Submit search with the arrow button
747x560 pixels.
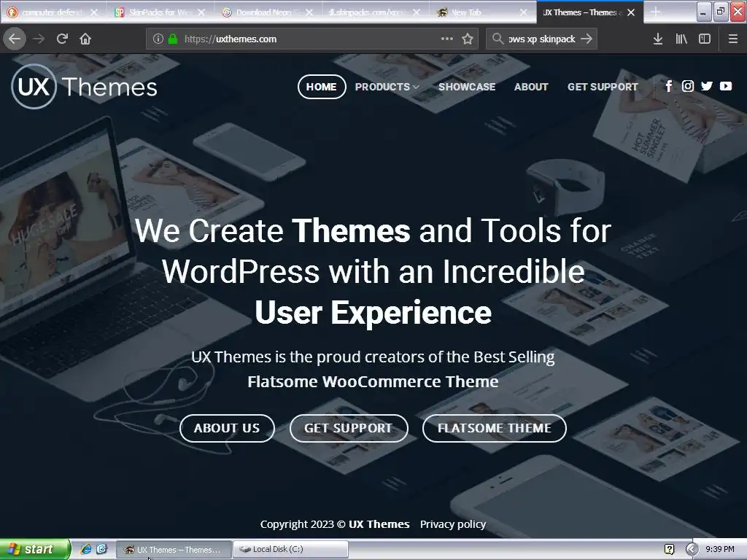pyautogui.click(x=587, y=39)
